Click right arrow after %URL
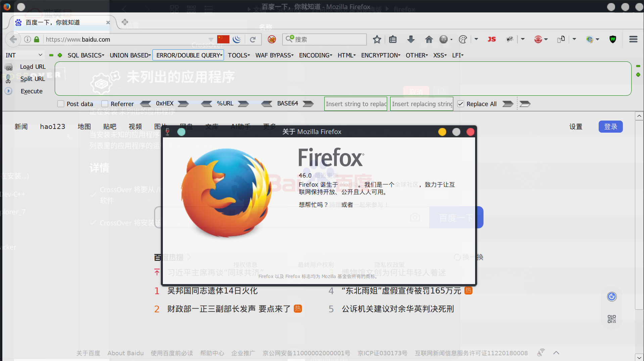This screenshot has height=361, width=644. (243, 104)
